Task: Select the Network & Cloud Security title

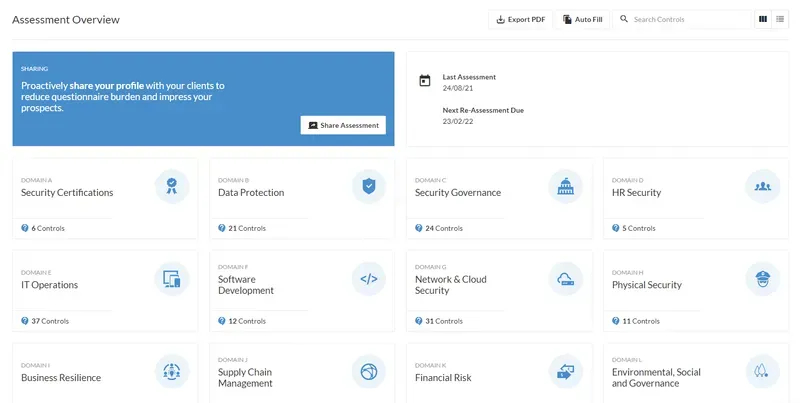Action: (451, 285)
